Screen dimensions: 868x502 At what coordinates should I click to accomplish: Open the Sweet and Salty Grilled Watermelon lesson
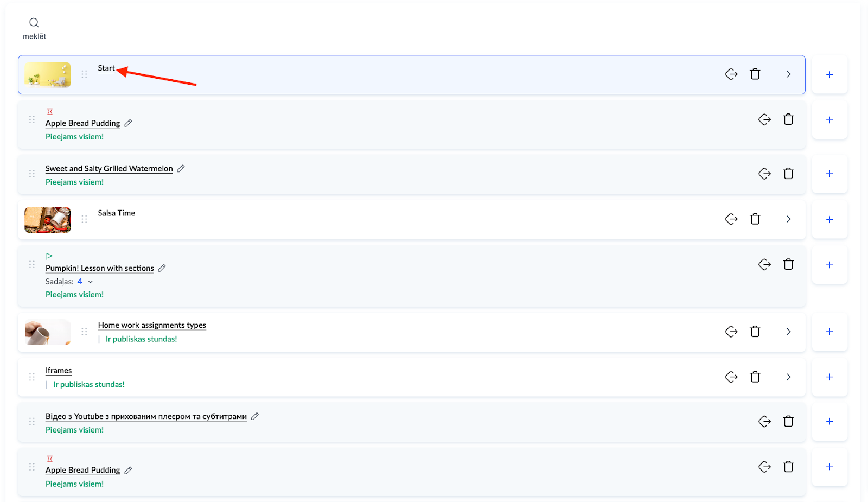point(109,169)
